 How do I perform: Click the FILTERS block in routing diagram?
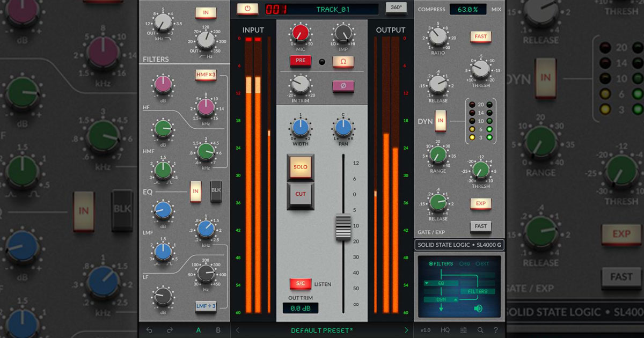tap(477, 291)
